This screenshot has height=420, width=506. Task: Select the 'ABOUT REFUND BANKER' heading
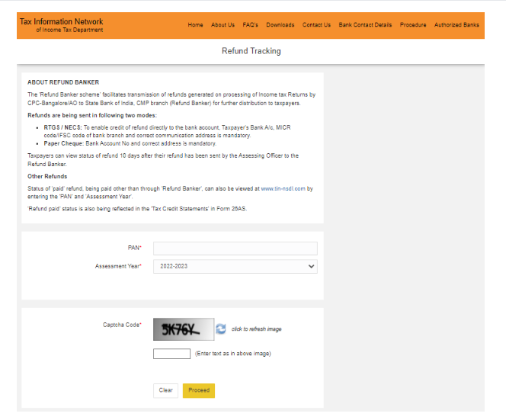pyautogui.click(x=63, y=82)
